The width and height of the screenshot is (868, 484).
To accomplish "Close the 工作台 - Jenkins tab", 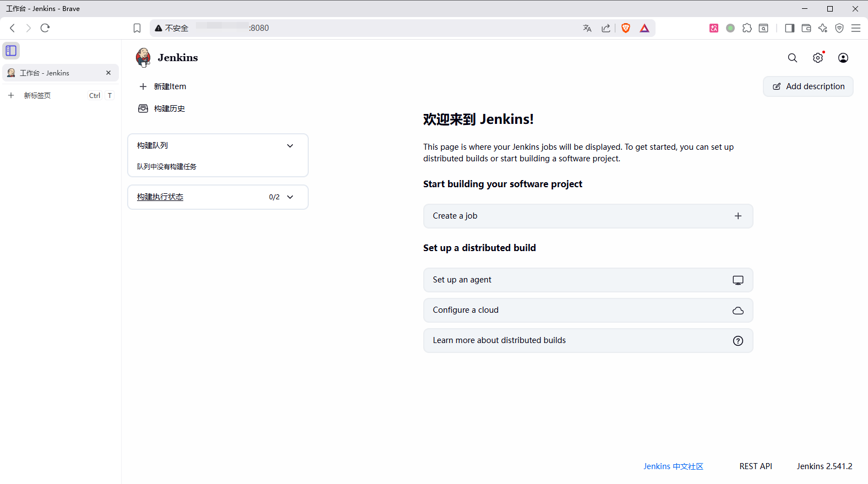I will coord(108,73).
